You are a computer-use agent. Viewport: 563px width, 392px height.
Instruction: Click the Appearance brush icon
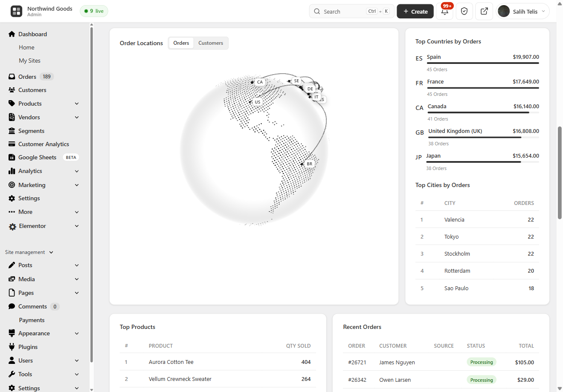[x=12, y=333]
